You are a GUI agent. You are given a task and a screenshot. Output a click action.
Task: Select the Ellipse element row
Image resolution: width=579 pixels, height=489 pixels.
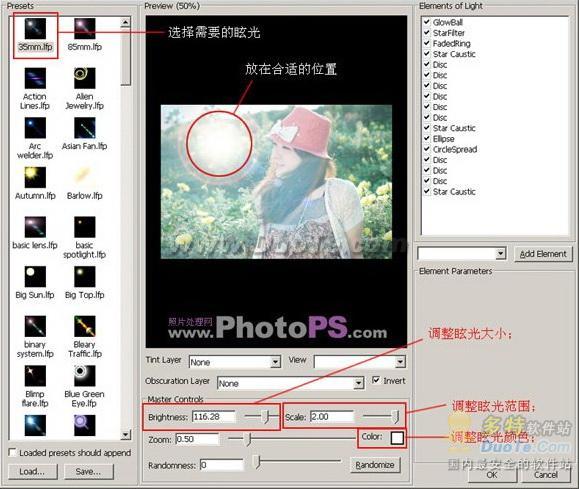point(443,139)
